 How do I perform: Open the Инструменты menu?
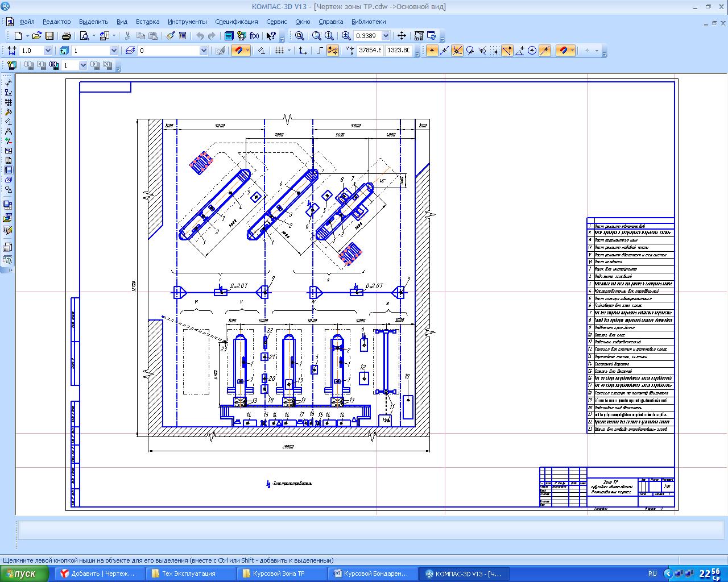coord(187,22)
